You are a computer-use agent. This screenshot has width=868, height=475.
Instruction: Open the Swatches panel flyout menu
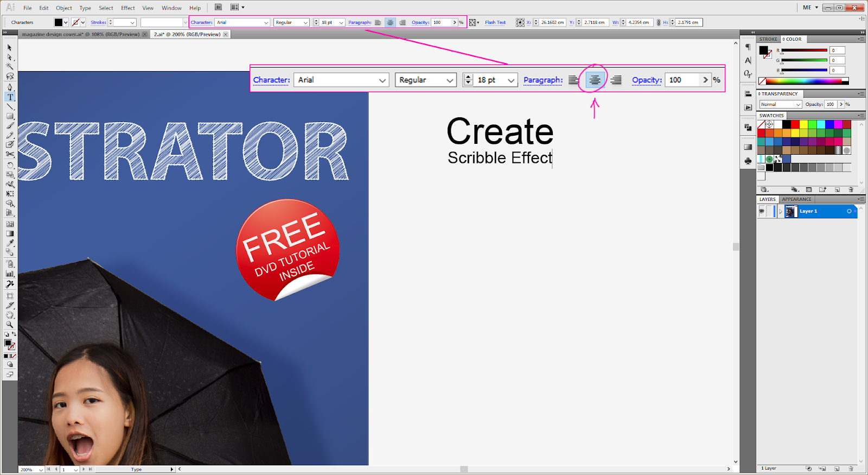[x=860, y=115]
